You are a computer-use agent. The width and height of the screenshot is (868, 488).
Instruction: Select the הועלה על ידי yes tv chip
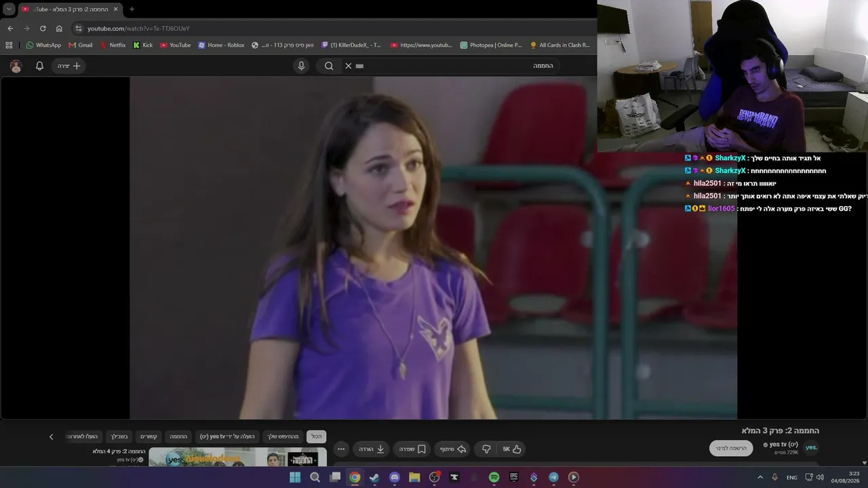coord(226,436)
